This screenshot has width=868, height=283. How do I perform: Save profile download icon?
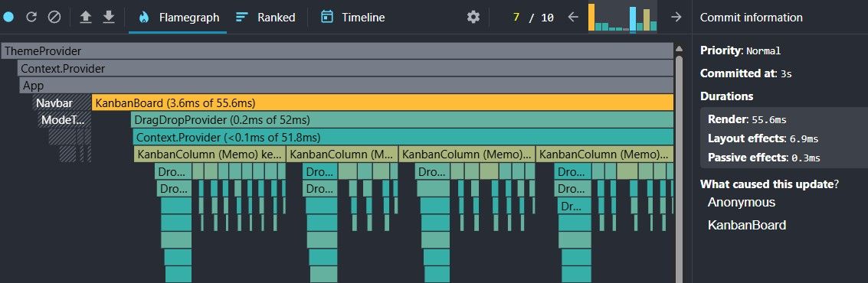point(109,17)
